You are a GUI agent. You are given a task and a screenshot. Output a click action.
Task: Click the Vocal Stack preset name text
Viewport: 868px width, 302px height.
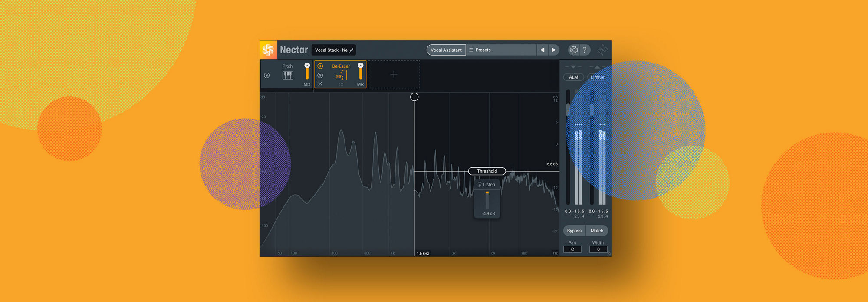[x=331, y=50]
